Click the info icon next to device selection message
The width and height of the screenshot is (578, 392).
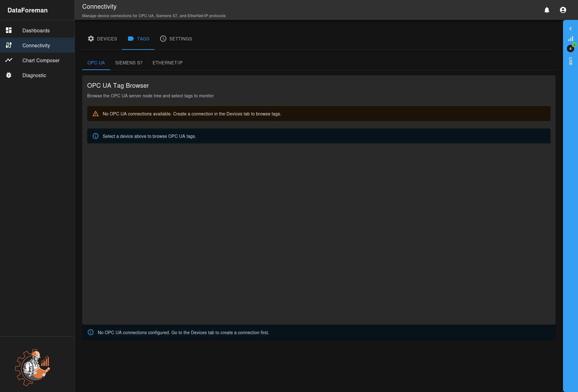(96, 136)
